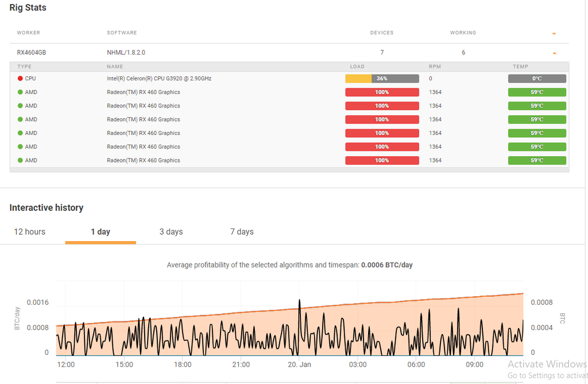
Task: Click the 18:00 chart time label
Action: point(183,364)
